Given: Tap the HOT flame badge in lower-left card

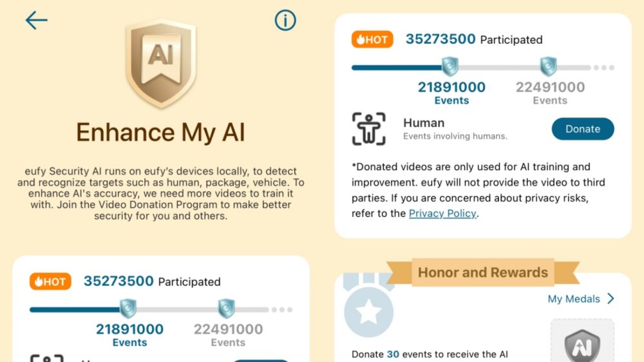Looking at the screenshot, I should 50,281.
